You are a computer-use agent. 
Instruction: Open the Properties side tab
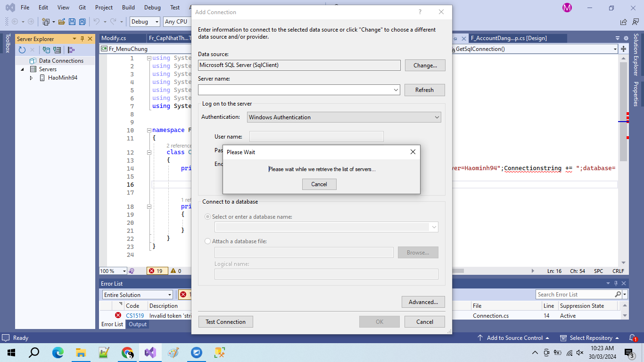[x=636, y=94]
